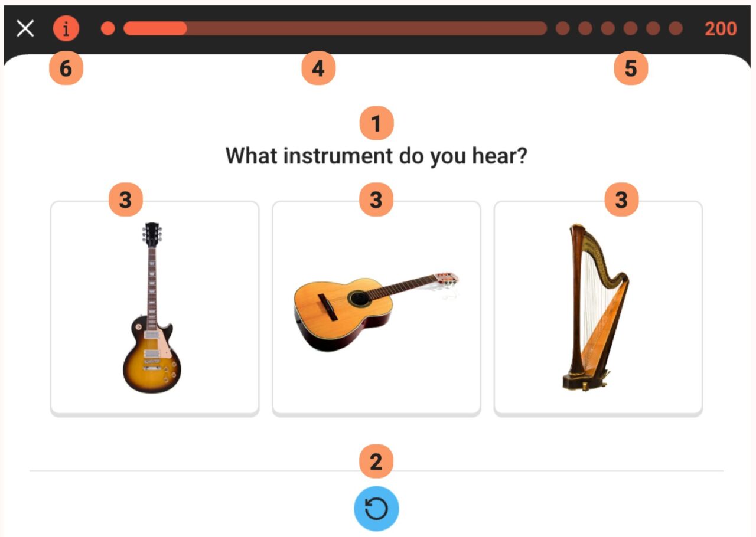Click the orange info icon
This screenshot has width=756, height=537.
[x=66, y=28]
